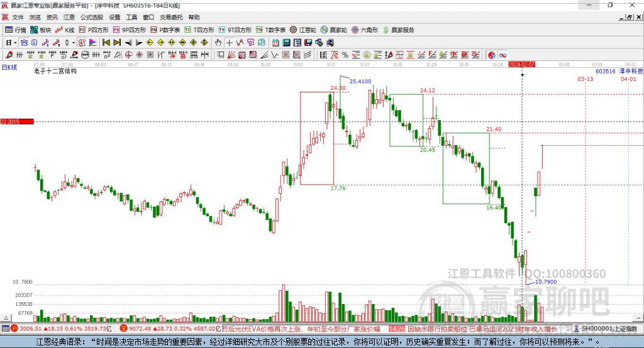Open T四方形 time square

(199, 30)
